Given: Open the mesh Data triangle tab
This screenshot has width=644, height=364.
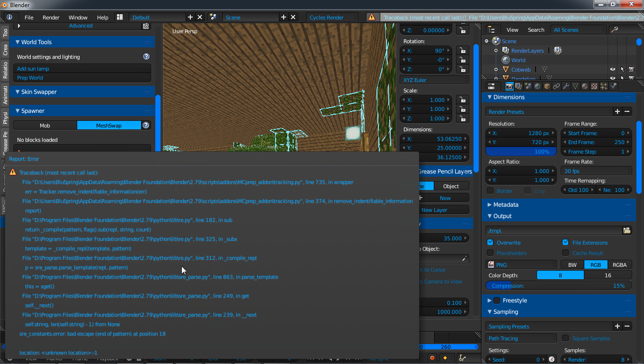Looking at the screenshot, I should coord(575,86).
